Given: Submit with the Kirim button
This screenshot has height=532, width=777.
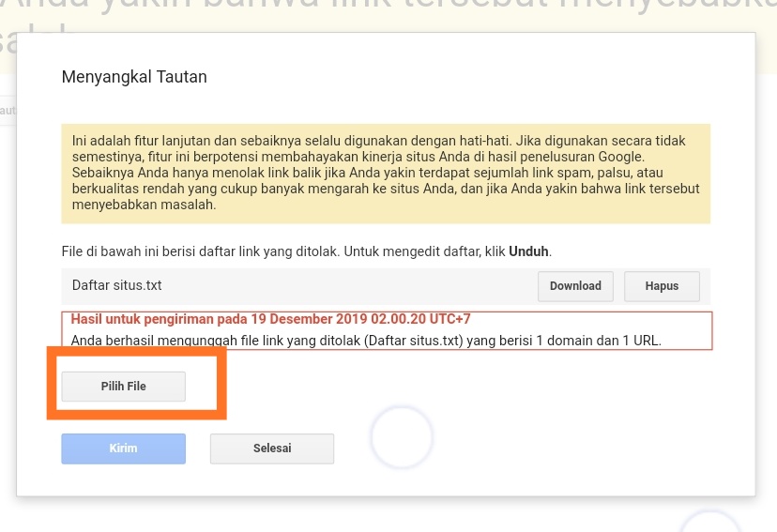Looking at the screenshot, I should 123,448.
